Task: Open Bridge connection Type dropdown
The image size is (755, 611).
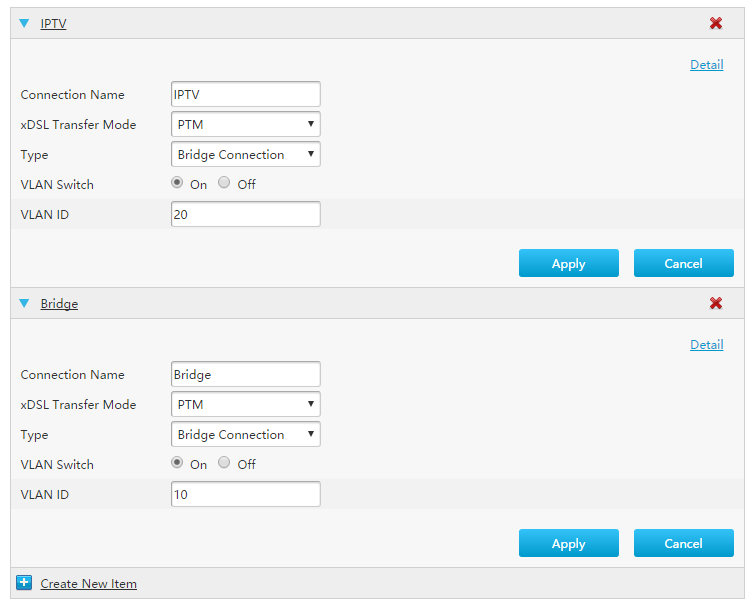Action: point(246,435)
